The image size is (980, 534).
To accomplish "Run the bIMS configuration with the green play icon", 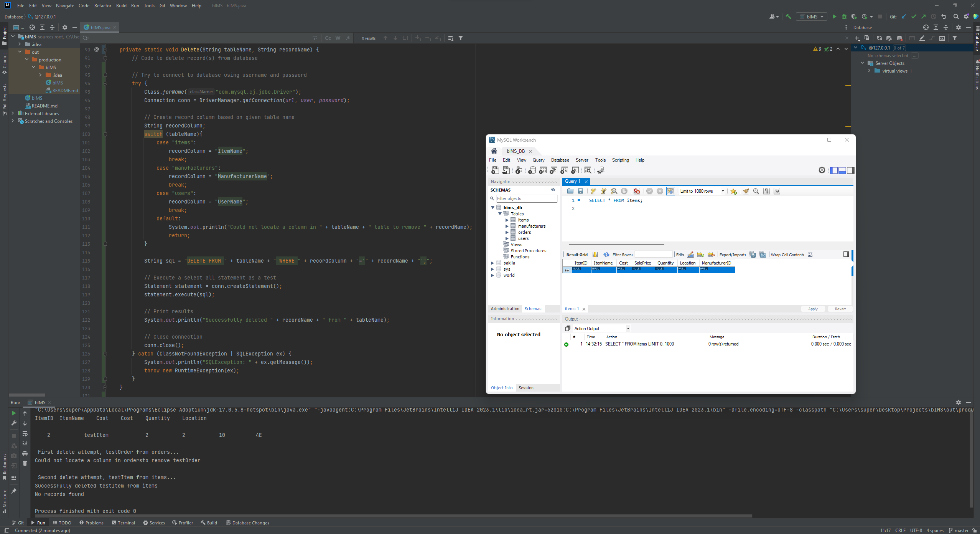I will [x=835, y=17].
